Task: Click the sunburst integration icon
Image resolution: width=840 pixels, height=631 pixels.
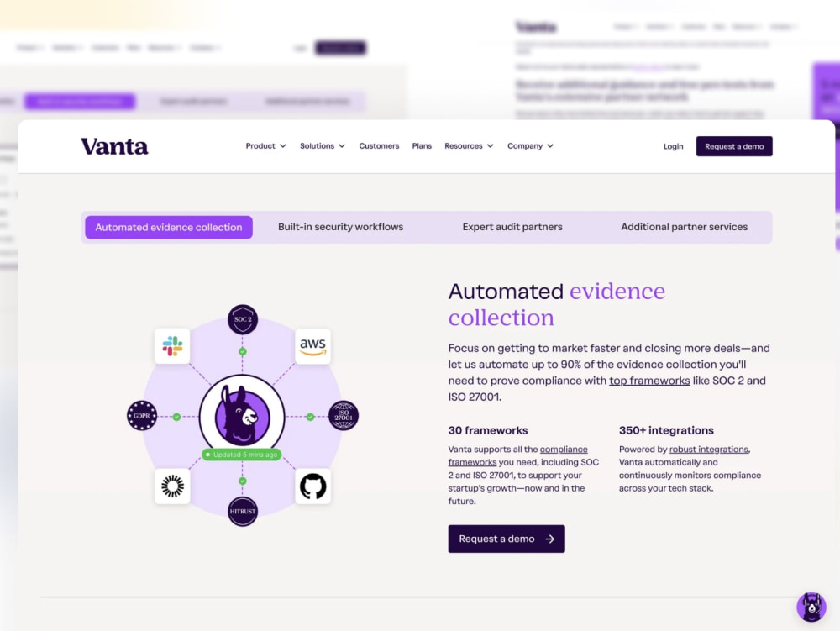Action: 172,486
